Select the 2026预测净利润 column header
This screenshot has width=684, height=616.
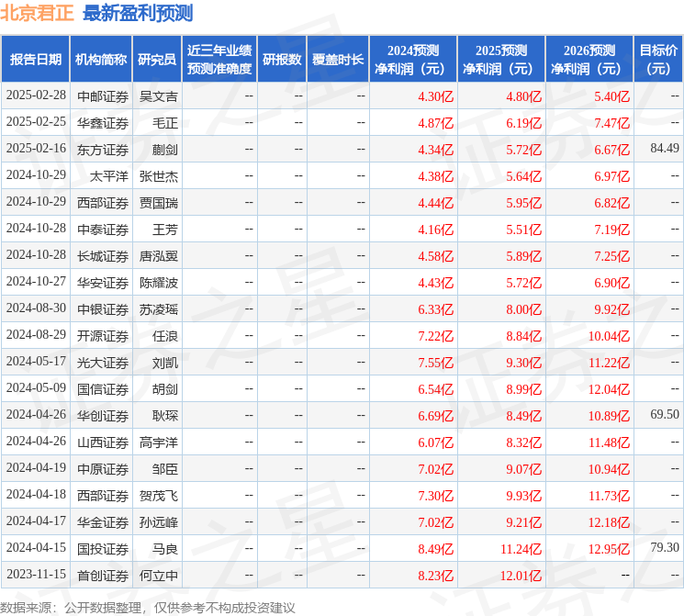coord(589,60)
